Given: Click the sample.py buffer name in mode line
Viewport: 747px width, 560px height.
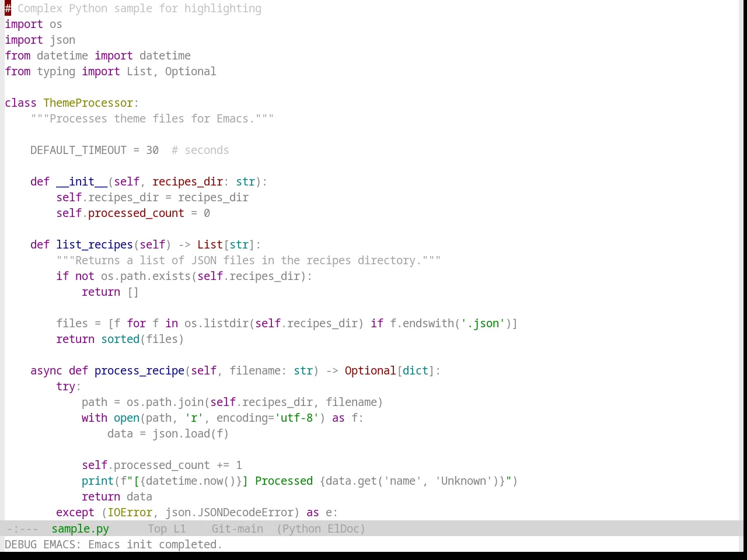Looking at the screenshot, I should pyautogui.click(x=80, y=528).
